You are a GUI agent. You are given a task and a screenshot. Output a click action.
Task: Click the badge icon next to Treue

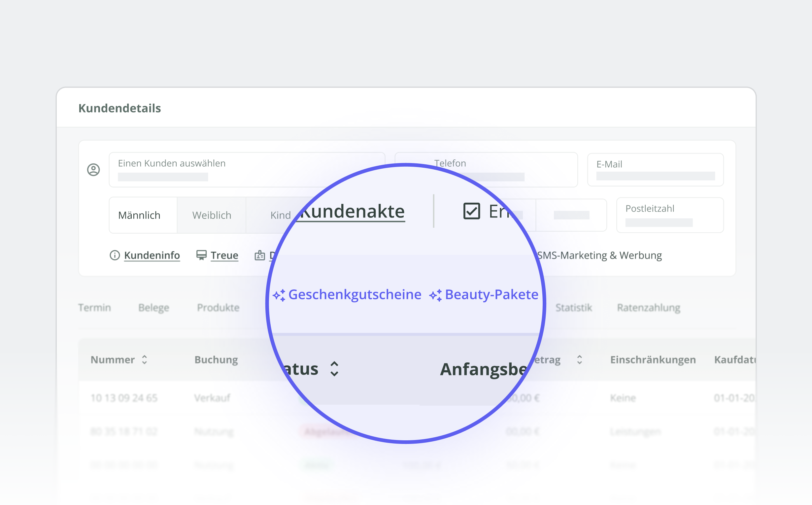259,255
